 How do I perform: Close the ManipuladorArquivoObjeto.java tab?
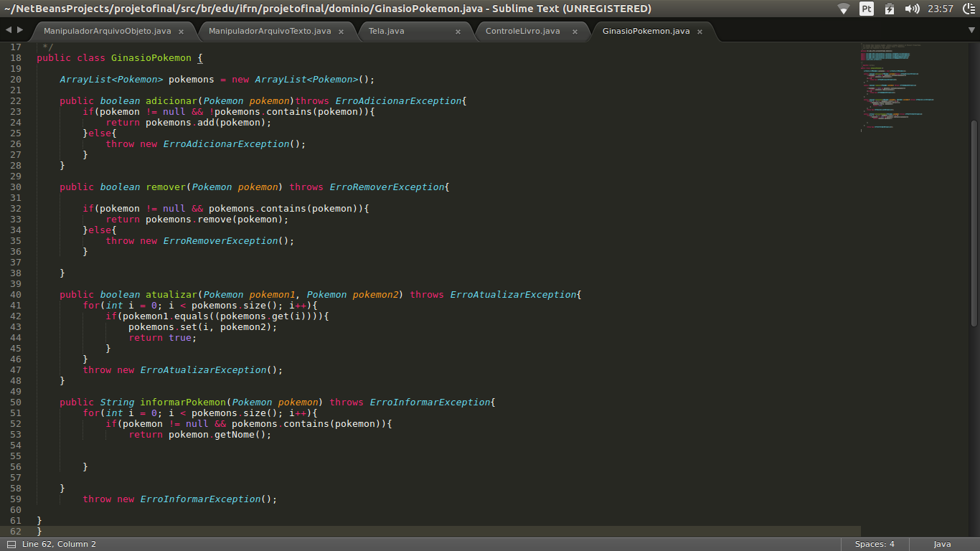pyautogui.click(x=181, y=32)
